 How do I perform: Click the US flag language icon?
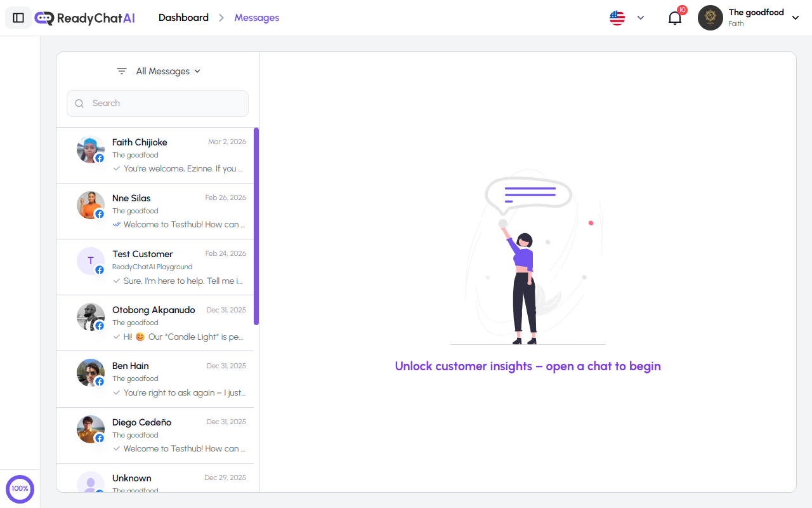point(617,17)
